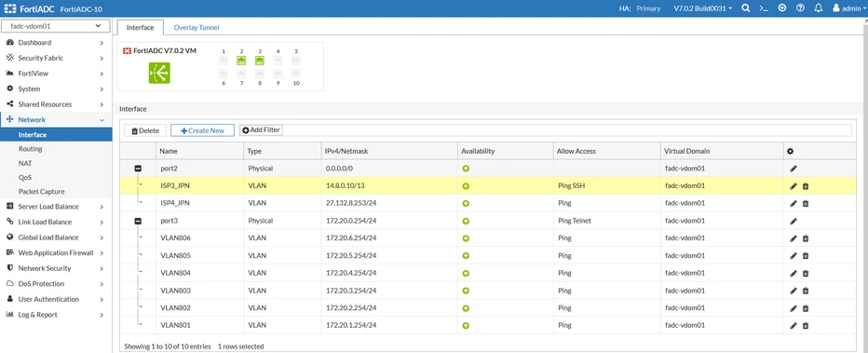
Task: Select the VLAN804 name cell
Action: point(200,273)
